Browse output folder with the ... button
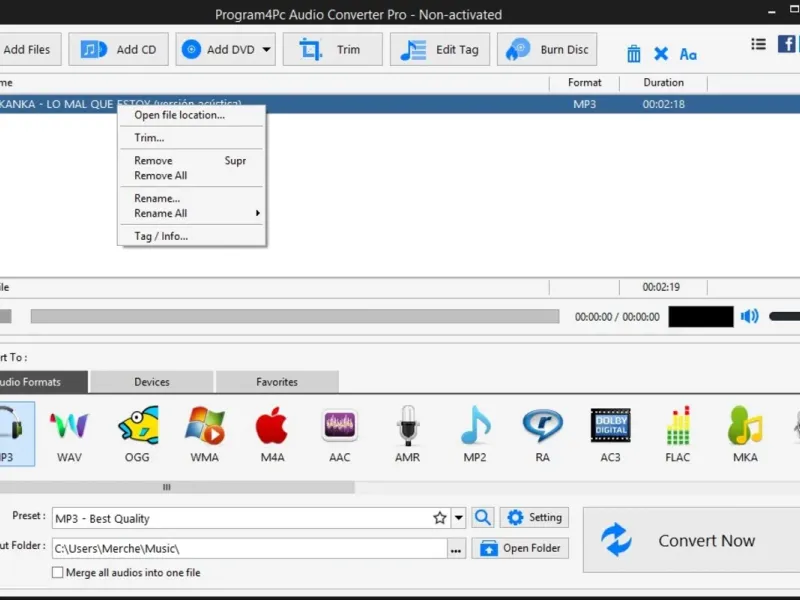Image resolution: width=800 pixels, height=600 pixels. [x=456, y=549]
